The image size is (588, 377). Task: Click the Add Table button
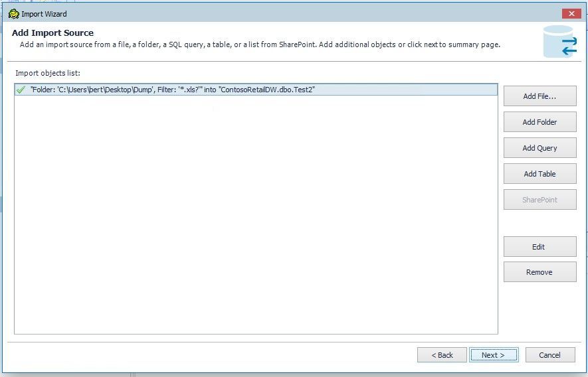tap(539, 174)
